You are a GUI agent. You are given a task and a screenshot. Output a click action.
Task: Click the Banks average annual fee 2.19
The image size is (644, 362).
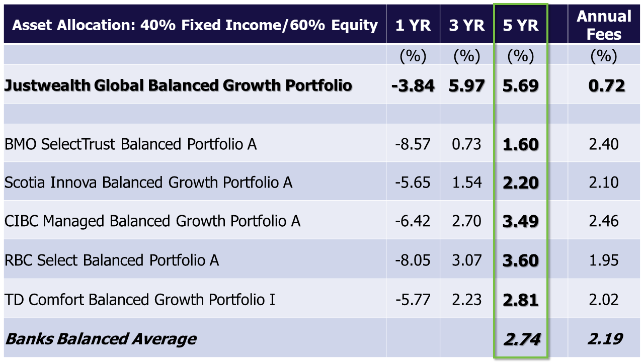(604, 339)
